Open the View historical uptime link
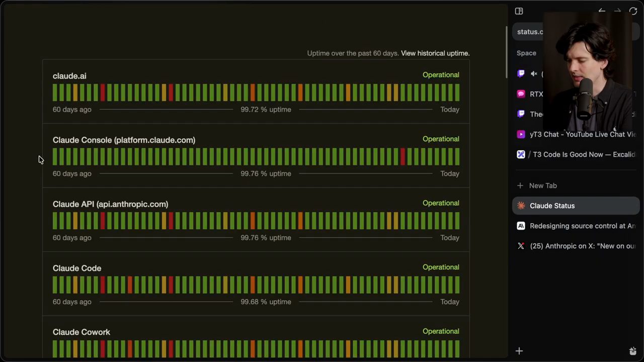 coord(435,53)
